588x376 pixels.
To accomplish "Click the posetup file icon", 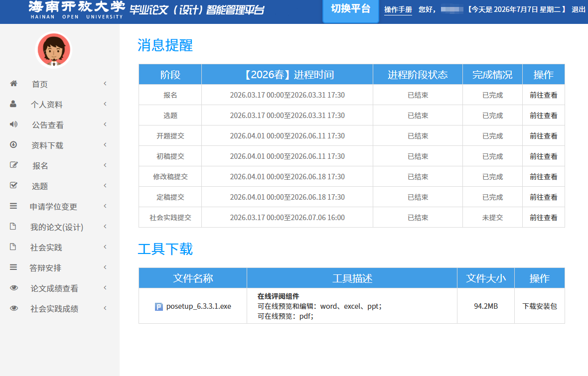I will point(159,307).
